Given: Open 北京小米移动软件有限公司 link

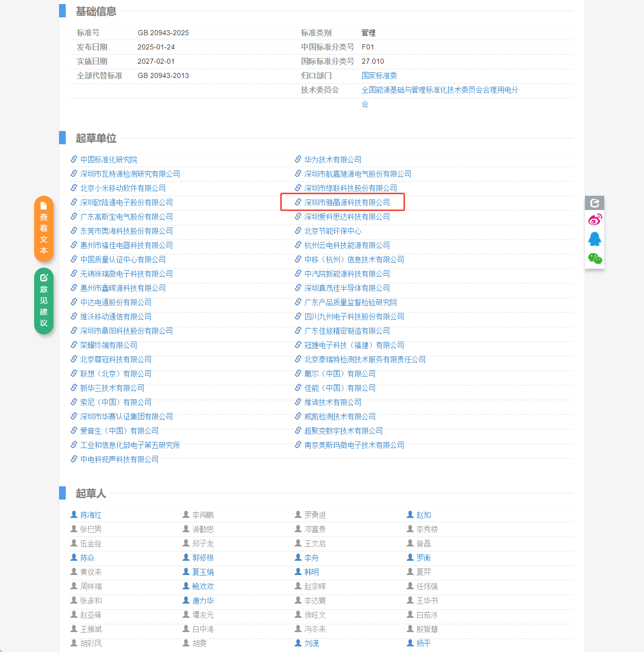Looking at the screenshot, I should click(x=123, y=188).
